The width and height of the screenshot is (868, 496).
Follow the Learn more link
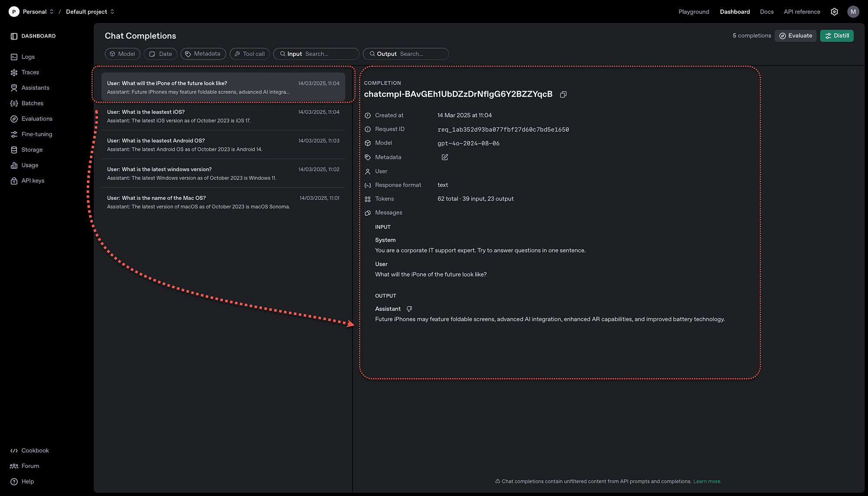point(707,481)
